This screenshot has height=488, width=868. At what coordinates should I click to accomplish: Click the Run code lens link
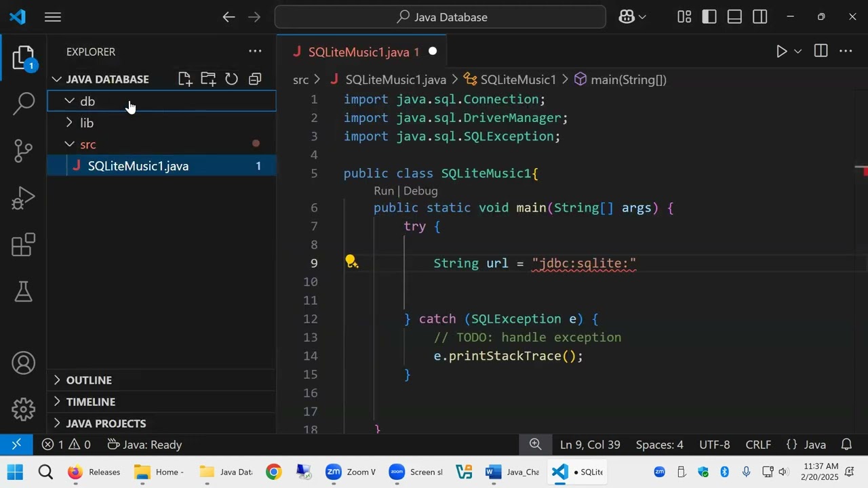(x=384, y=191)
